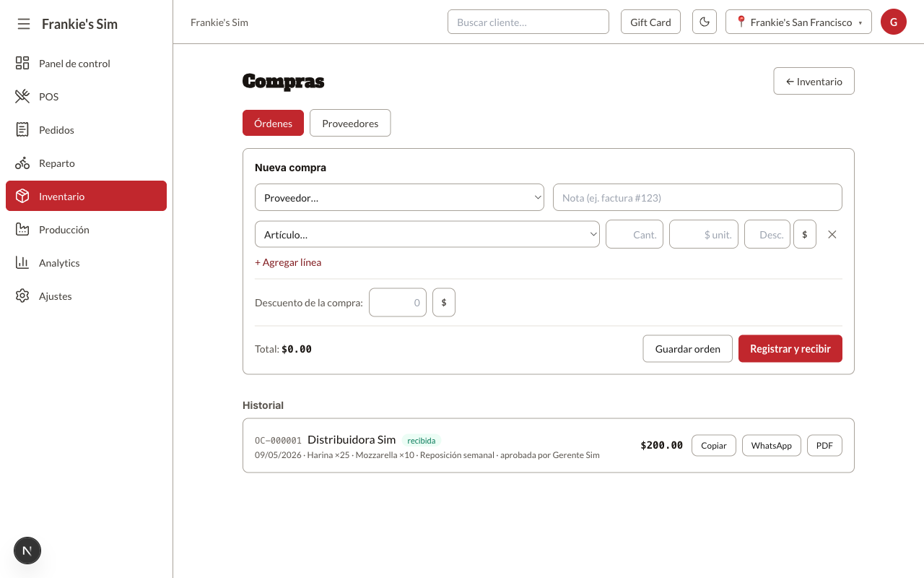Toggle the purchase discount $ unit button

[444, 303]
